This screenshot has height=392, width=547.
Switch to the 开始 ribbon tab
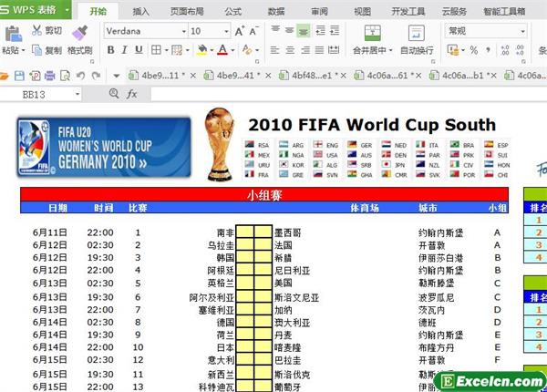tap(98, 12)
